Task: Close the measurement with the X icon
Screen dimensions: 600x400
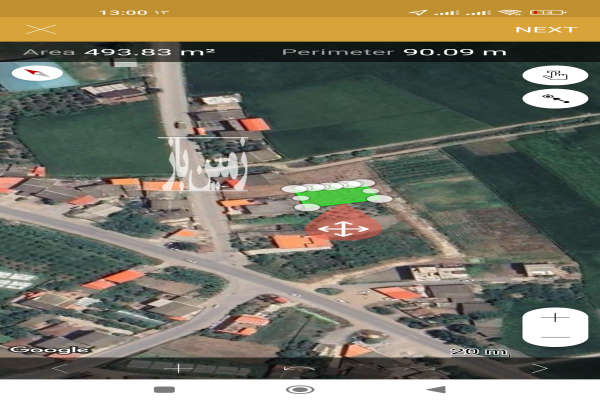Action: click(40, 30)
